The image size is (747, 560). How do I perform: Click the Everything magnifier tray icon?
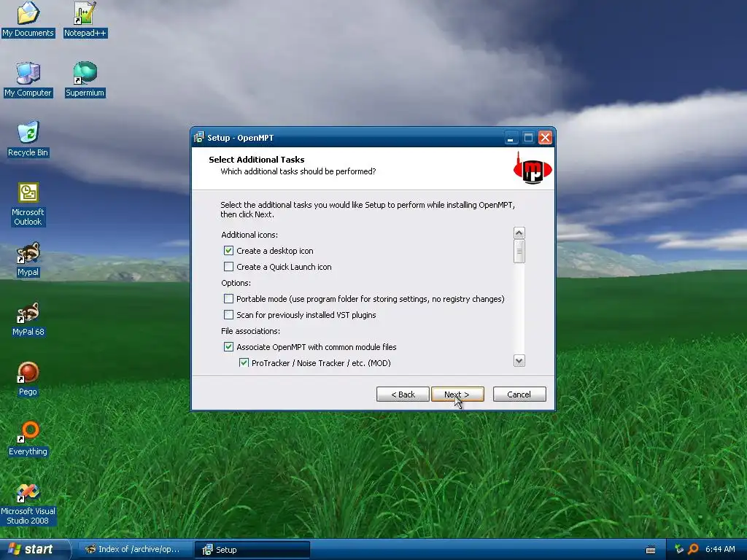tap(693, 549)
